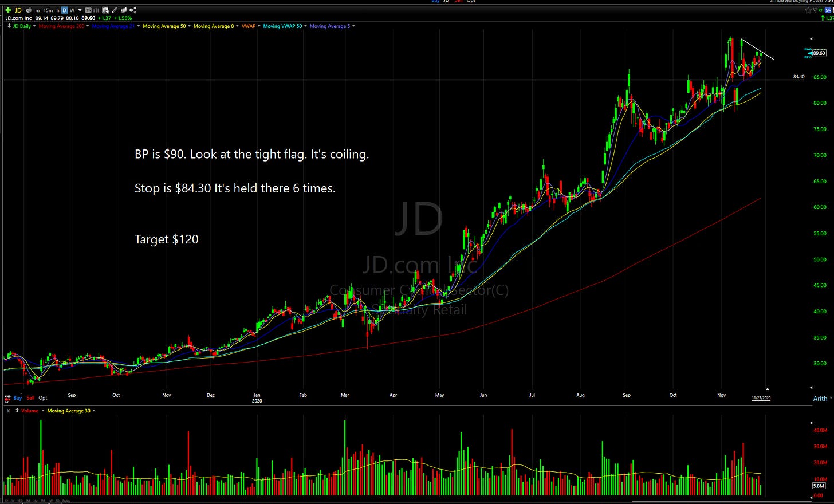Switch to the minute (m) timeframe
The image size is (834, 504).
pos(37,11)
